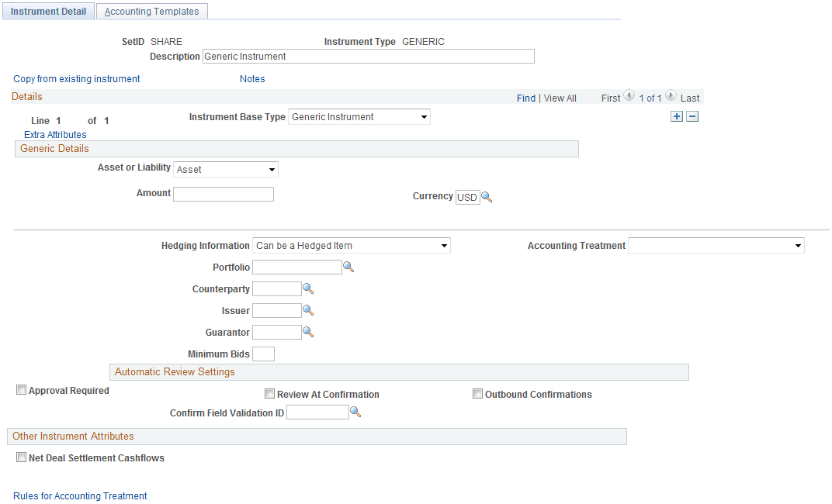The height and width of the screenshot is (504, 832).
Task: Select the Instrument Detail tab
Action: click(48, 11)
